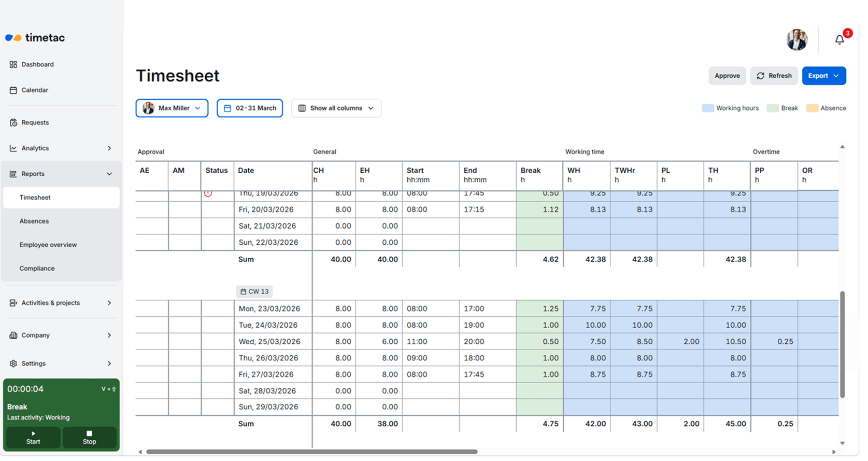Click the Stop button in timer
The width and height of the screenshot is (868, 461).
pyautogui.click(x=89, y=438)
